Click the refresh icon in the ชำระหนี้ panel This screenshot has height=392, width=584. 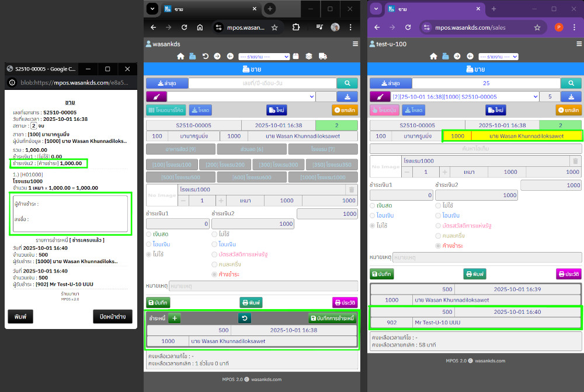click(x=245, y=318)
